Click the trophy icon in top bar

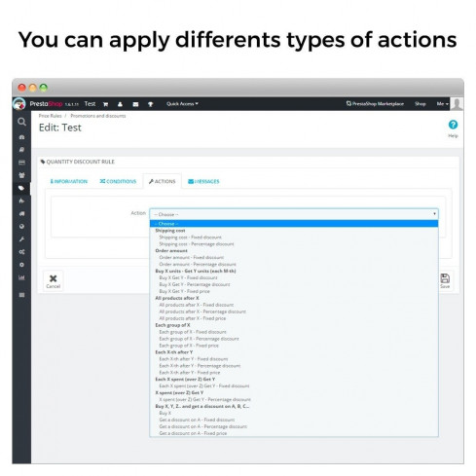[x=150, y=104]
